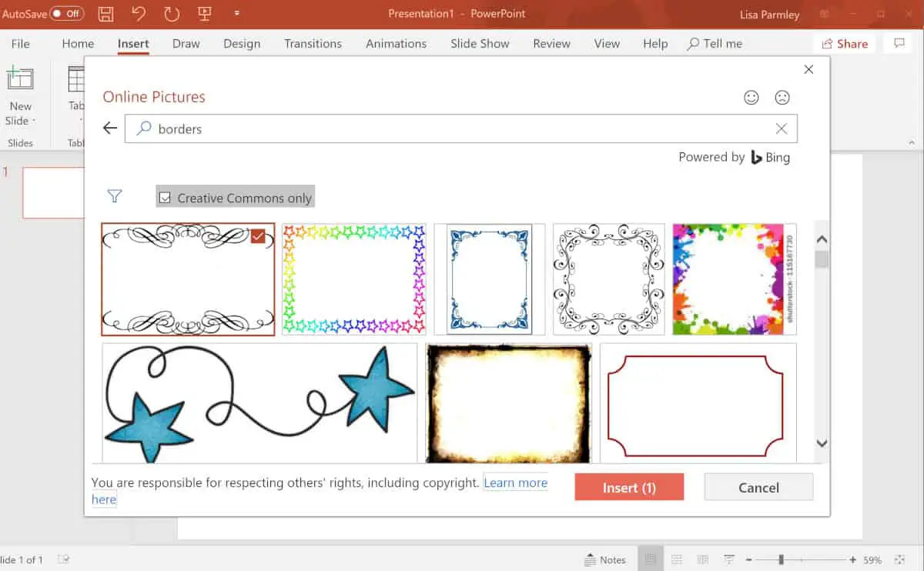Click the smiley face feedback icon
This screenshot has width=924, height=571.
click(751, 97)
